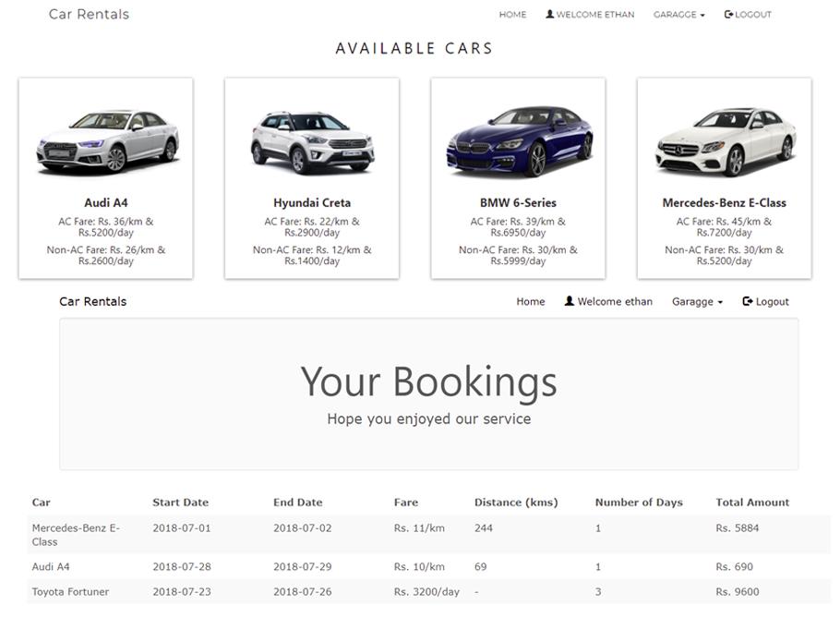Click fare Rs. 3200/day cell
This screenshot has width=840, height=618.
[427, 592]
